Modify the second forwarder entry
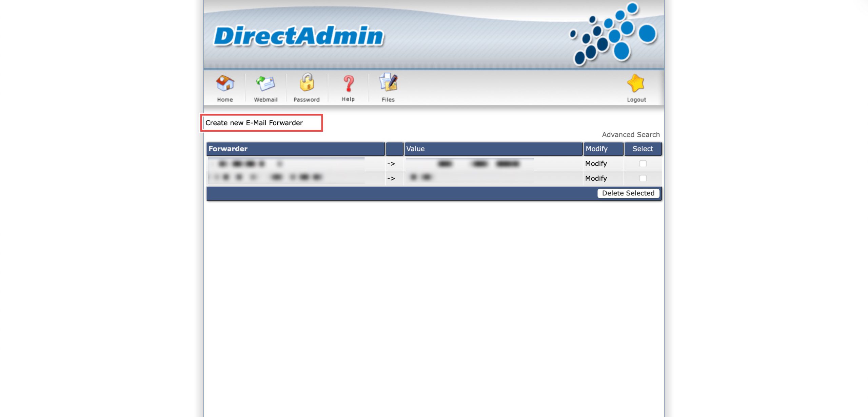Screen dimensions: 868x417 [596, 178]
